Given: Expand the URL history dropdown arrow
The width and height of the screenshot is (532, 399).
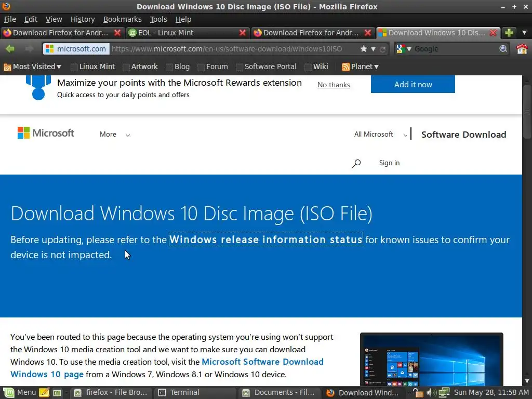Looking at the screenshot, I should (373, 49).
